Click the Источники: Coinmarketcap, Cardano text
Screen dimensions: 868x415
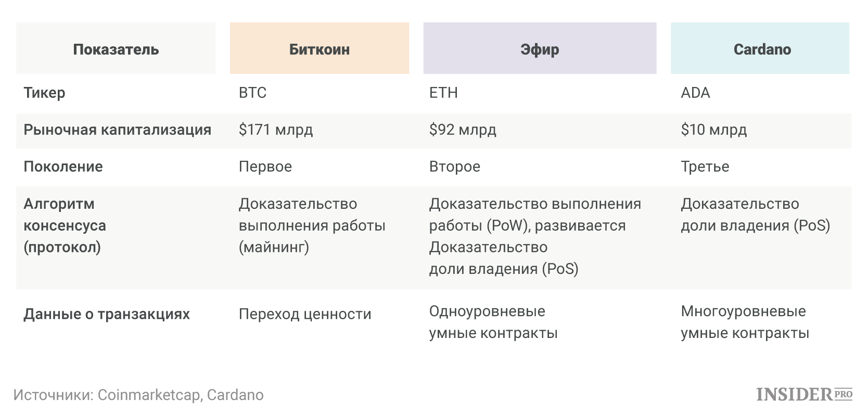[138, 395]
